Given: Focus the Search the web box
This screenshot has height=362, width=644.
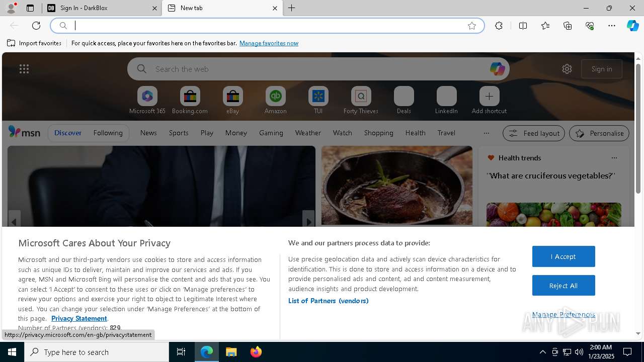Looking at the screenshot, I should click(318, 69).
